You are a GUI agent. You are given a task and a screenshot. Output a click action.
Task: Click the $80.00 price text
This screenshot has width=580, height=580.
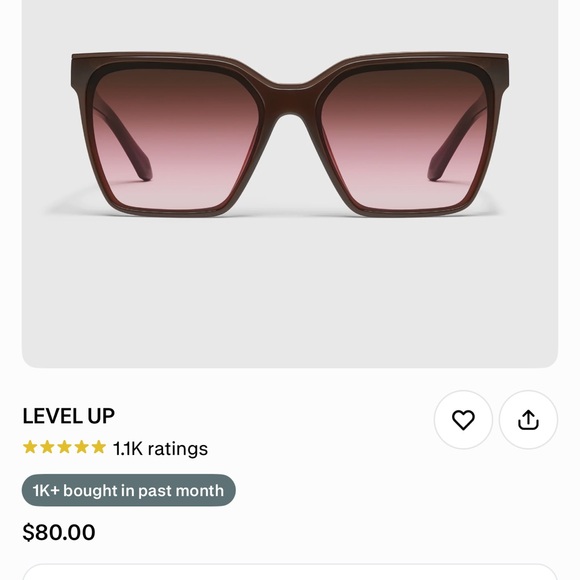59,532
